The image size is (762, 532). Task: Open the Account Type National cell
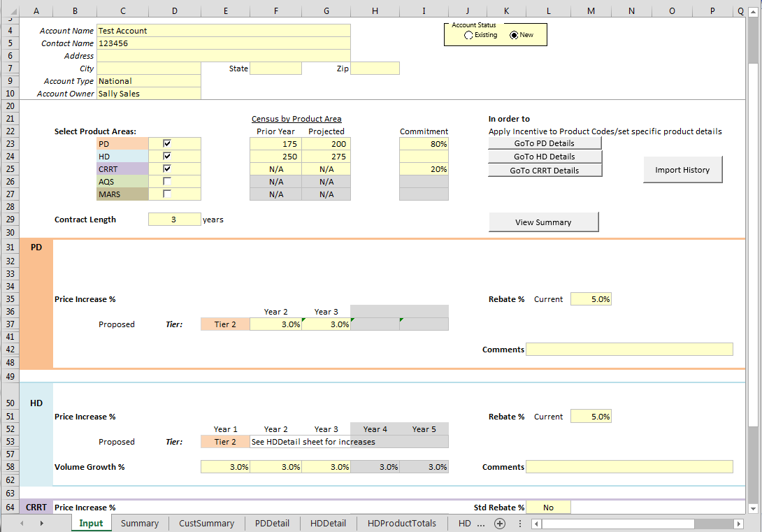[x=149, y=81]
